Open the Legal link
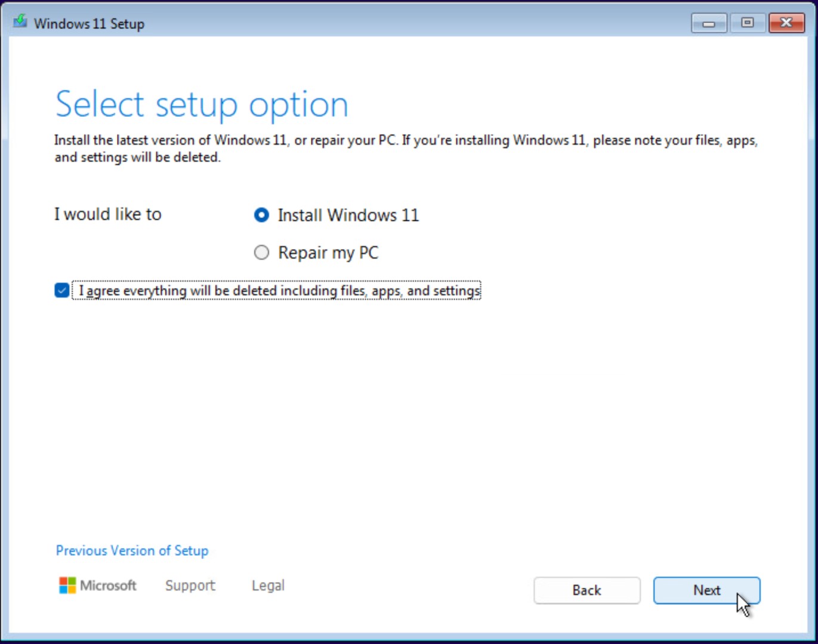 [268, 586]
